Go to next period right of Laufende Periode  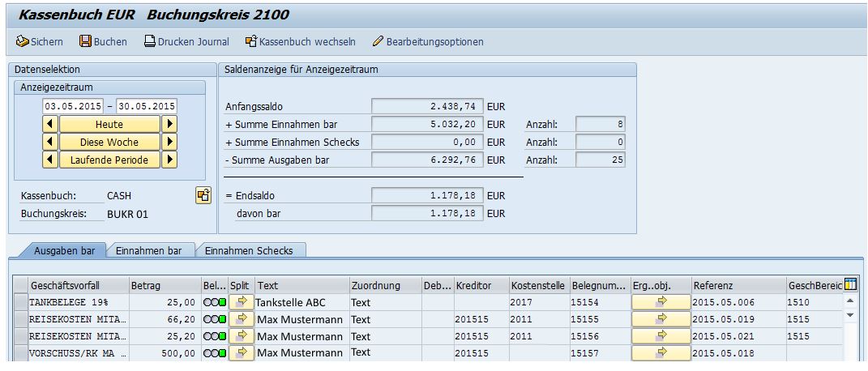[x=170, y=160]
